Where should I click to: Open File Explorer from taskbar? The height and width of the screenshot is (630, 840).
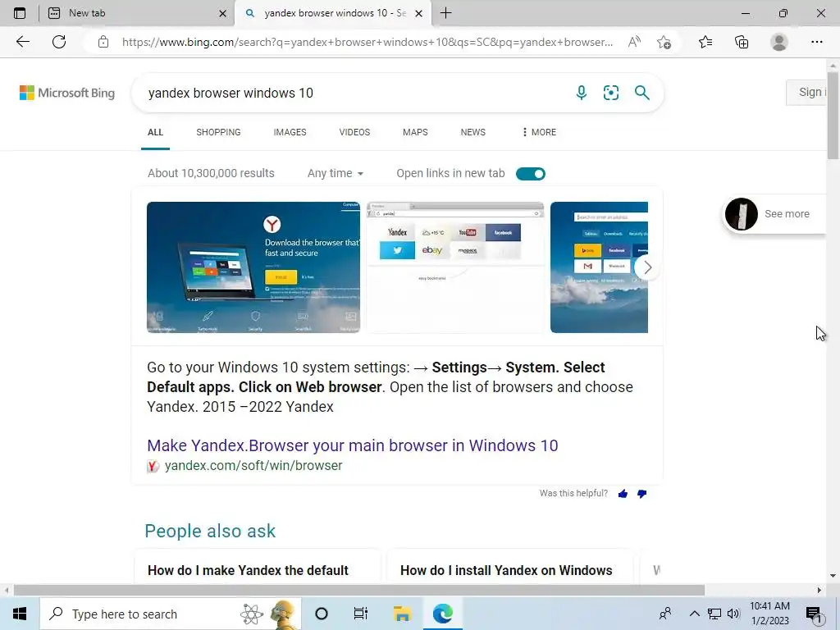pos(402,614)
